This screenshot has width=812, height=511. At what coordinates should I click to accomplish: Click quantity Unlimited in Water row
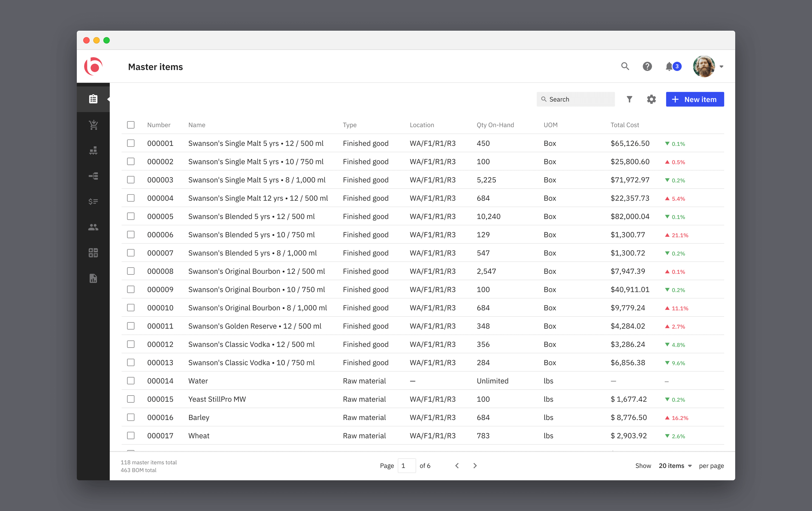[492, 381]
